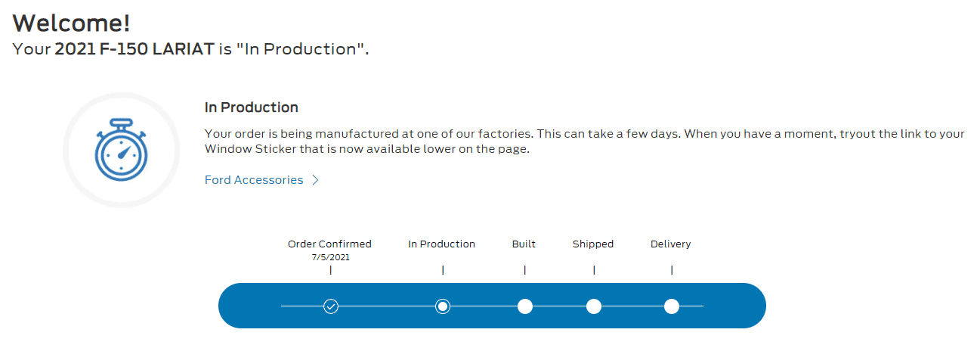Click the Welcome! page heading
Screen dimensions: 980x345
71,23
